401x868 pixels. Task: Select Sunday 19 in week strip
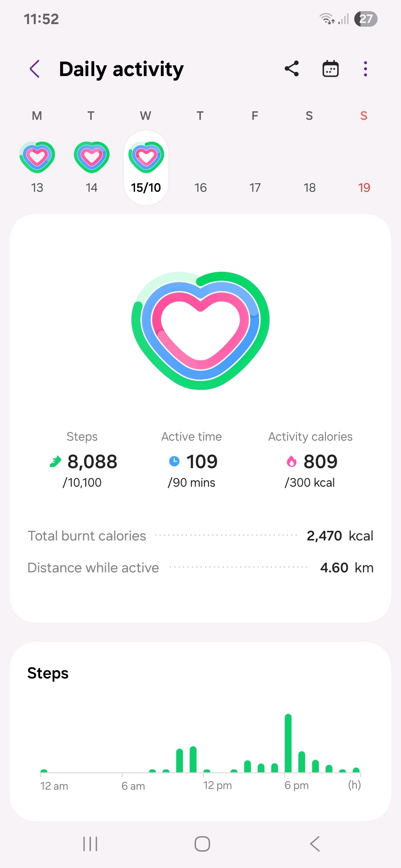(364, 188)
